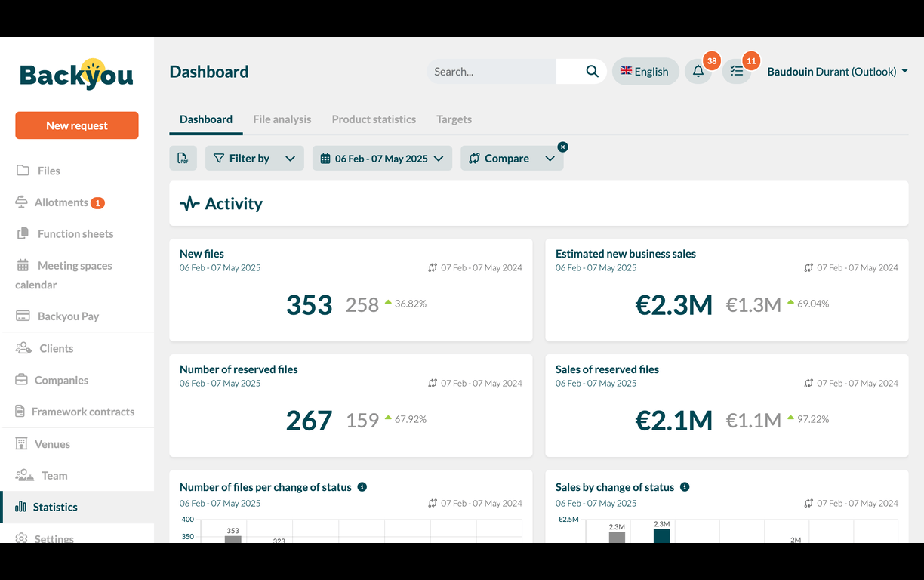The width and height of the screenshot is (924, 580).
Task: Open the Compare dropdown
Action: click(512, 158)
